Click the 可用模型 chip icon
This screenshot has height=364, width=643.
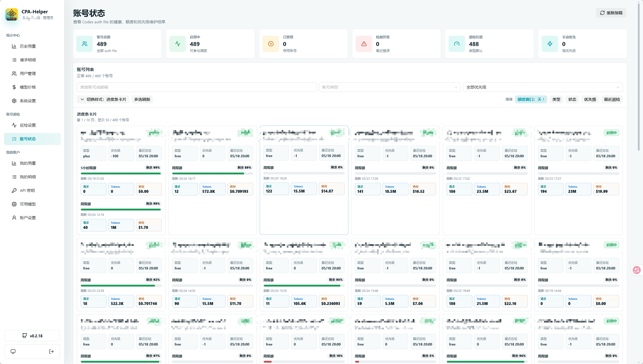click(x=14, y=204)
